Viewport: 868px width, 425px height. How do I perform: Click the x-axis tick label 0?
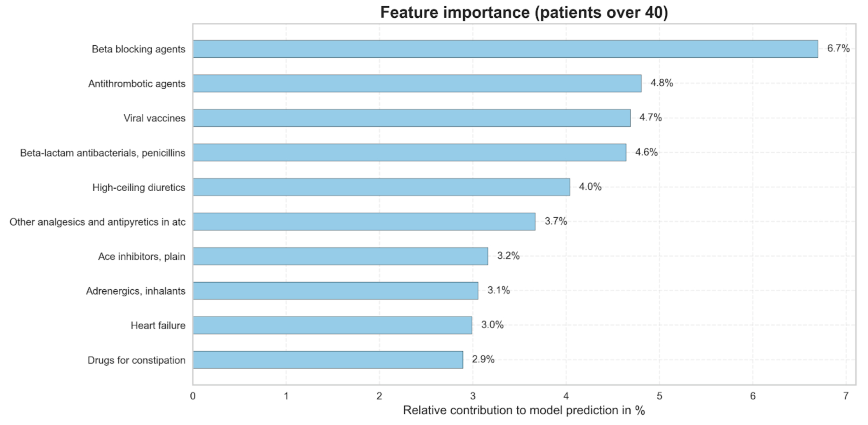193,396
